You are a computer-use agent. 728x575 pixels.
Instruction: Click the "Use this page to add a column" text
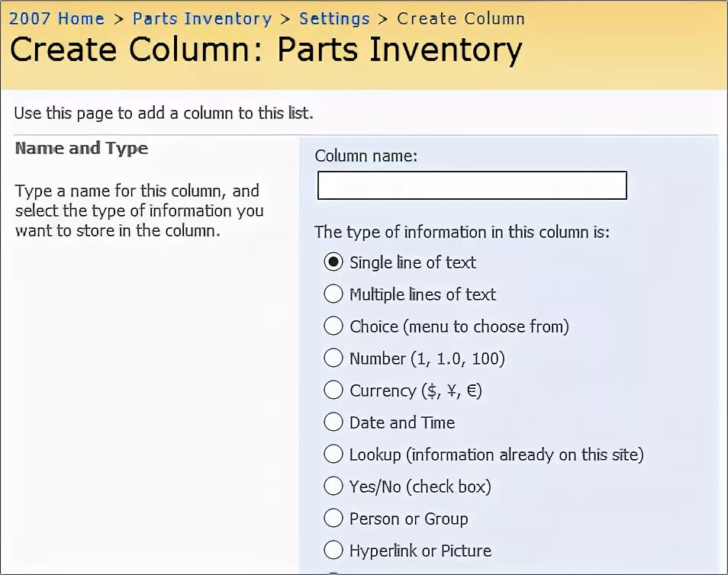pyautogui.click(x=163, y=114)
